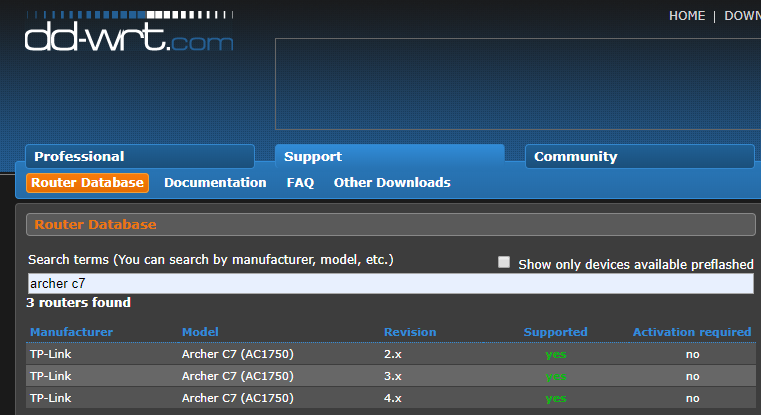Enable Show only devices available preflashed checkbox
This screenshot has height=415, width=761.
(504, 262)
